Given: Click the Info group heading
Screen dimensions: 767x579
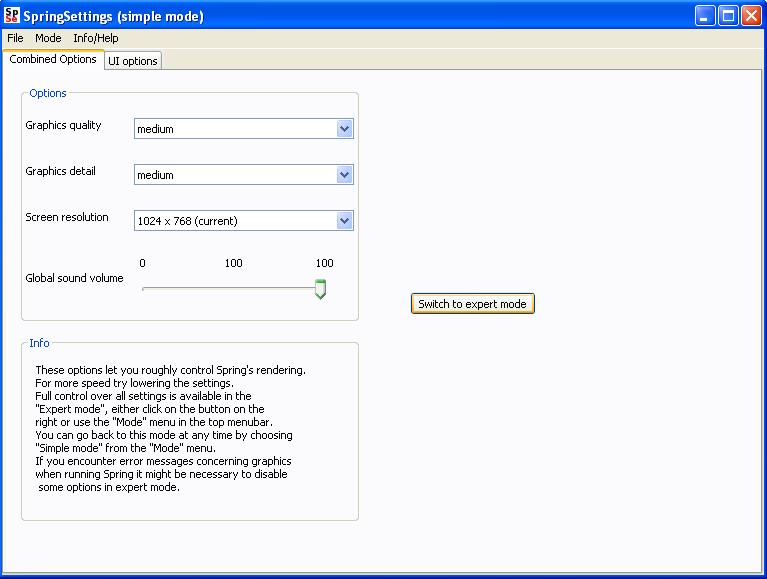Looking at the screenshot, I should point(39,343).
